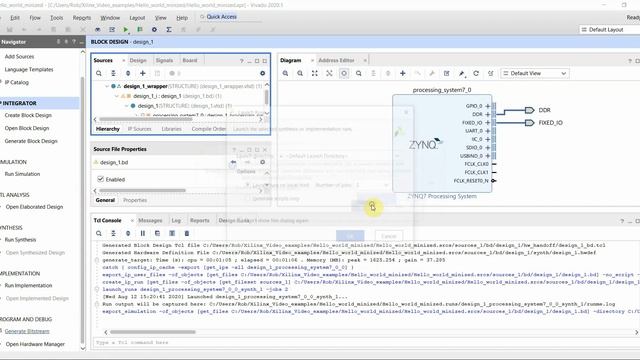Collapse design_1_i tree node

pos(117,96)
